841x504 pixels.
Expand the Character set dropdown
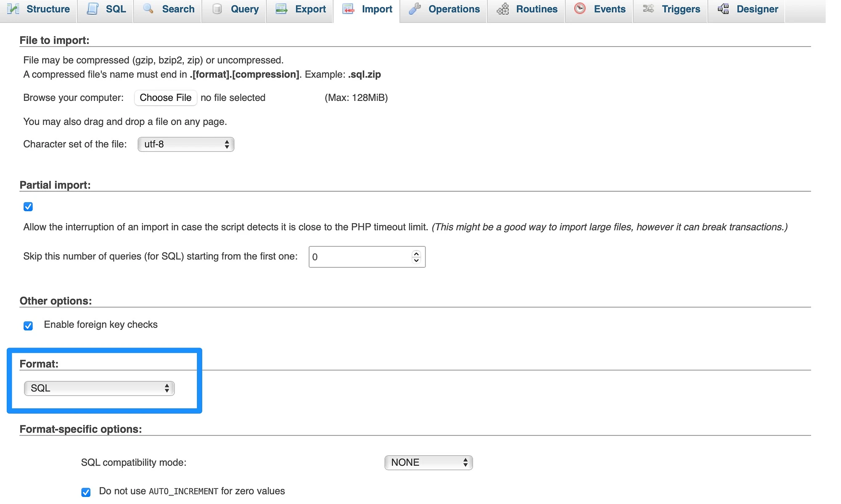(186, 144)
